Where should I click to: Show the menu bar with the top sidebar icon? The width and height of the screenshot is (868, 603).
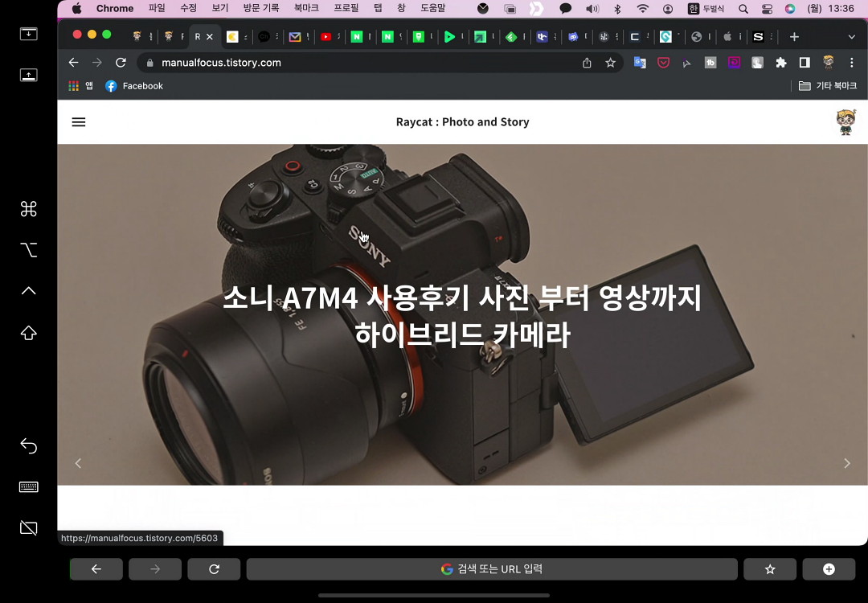tap(28, 34)
